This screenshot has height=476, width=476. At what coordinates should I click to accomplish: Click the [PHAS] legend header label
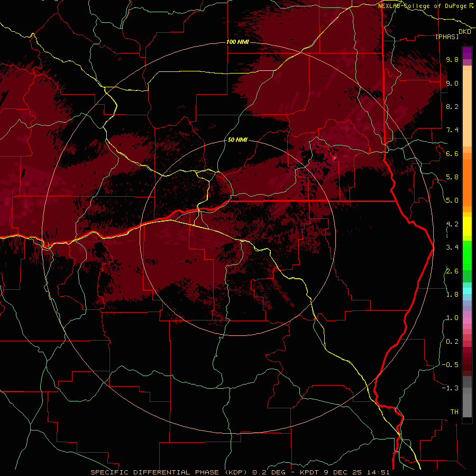pos(447,36)
